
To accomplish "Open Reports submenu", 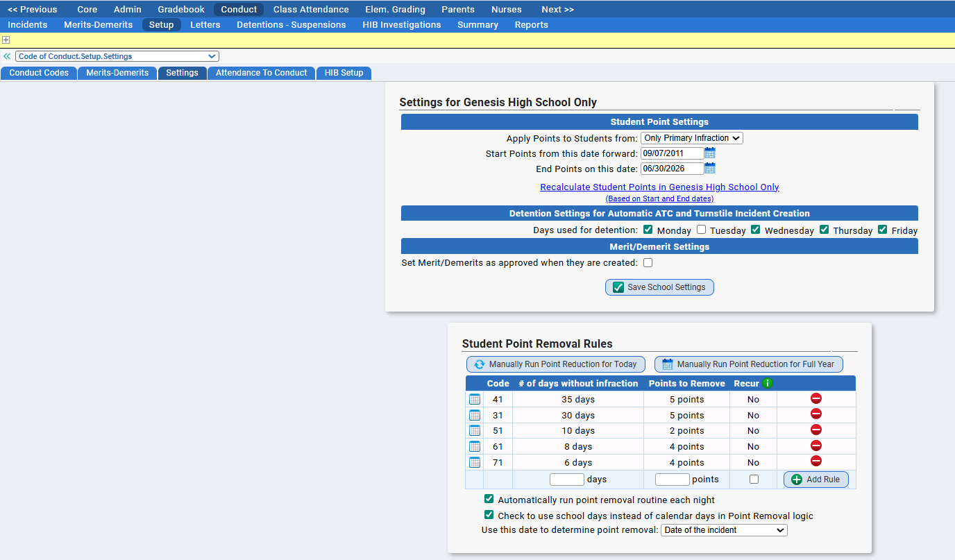I will click(x=532, y=24).
